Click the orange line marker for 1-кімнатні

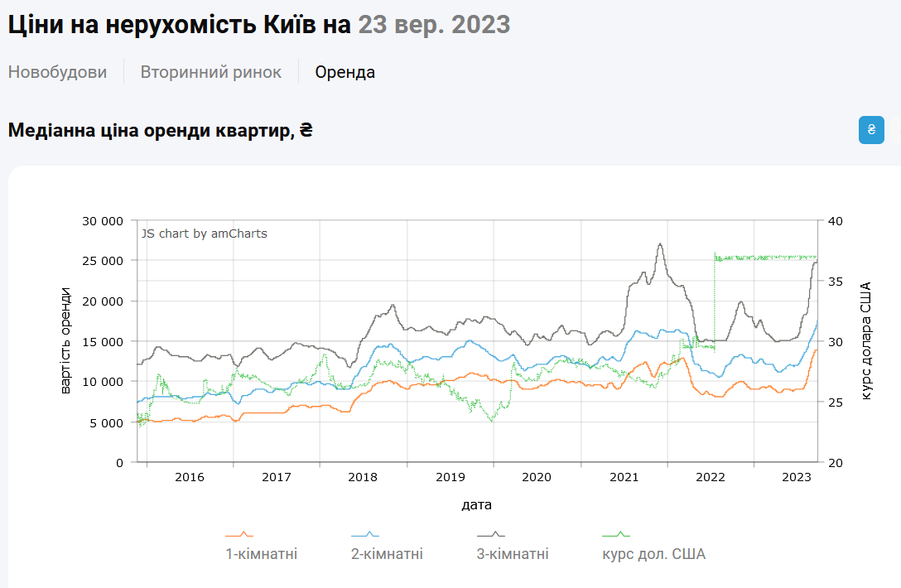(239, 534)
